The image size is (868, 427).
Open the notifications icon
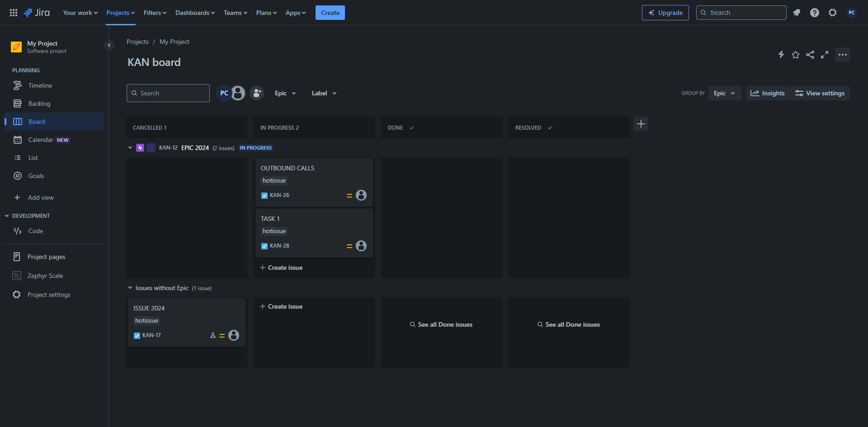tap(796, 13)
